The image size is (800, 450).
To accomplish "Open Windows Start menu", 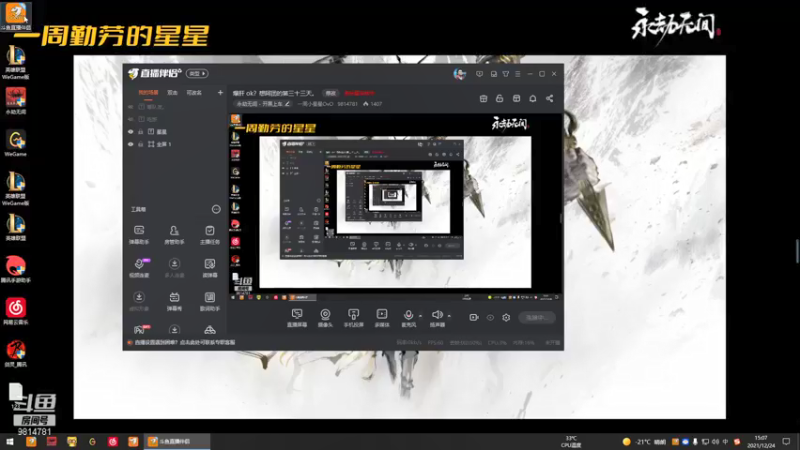I will click(x=10, y=441).
